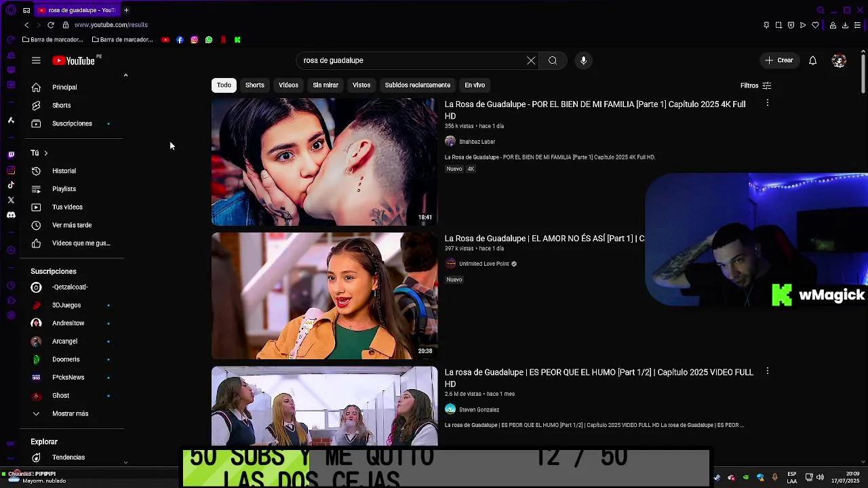The image size is (868, 488).
Task: Open first Barra de marcadores folder
Action: tap(53, 40)
